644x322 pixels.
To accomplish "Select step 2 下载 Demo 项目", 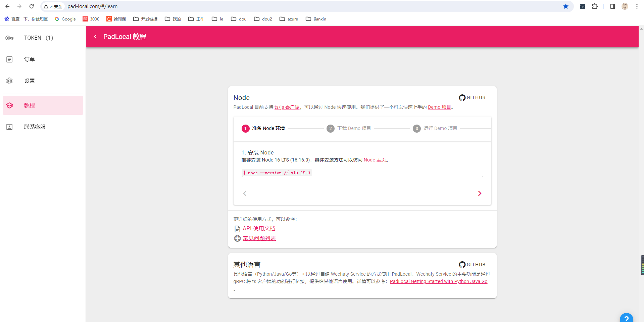I will pos(349,128).
